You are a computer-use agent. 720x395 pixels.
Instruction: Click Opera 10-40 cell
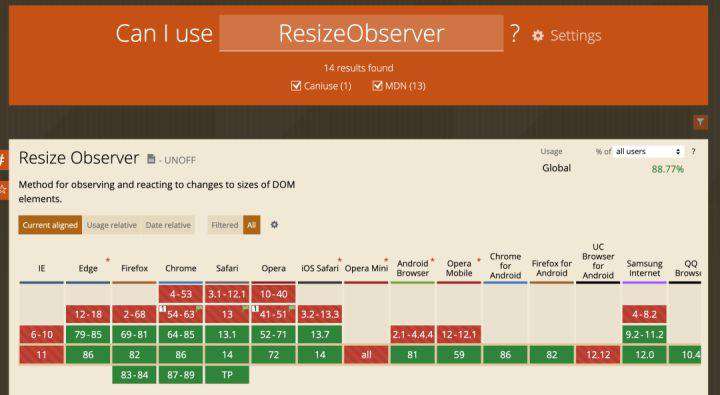[274, 294]
